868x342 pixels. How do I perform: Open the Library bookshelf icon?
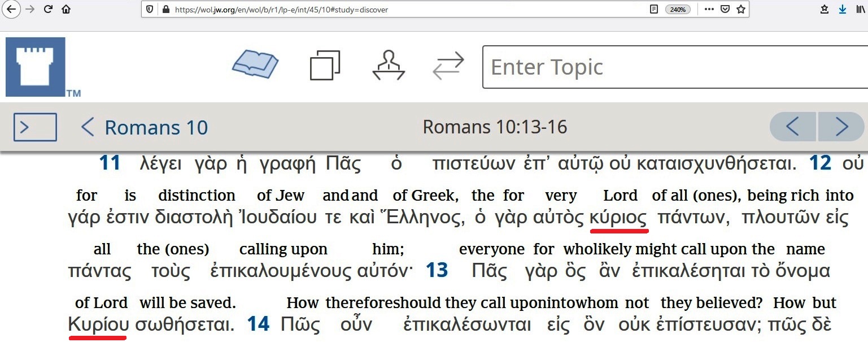click(860, 10)
